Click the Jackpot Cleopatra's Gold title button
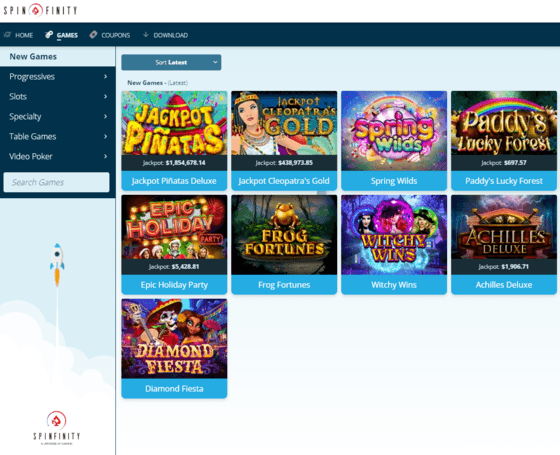Image resolution: width=560 pixels, height=455 pixels. (284, 181)
